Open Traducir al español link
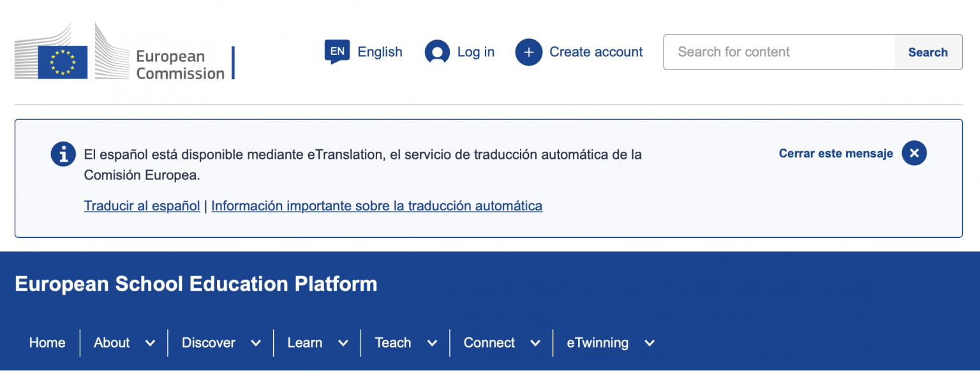This screenshot has width=980, height=373. coord(142,205)
